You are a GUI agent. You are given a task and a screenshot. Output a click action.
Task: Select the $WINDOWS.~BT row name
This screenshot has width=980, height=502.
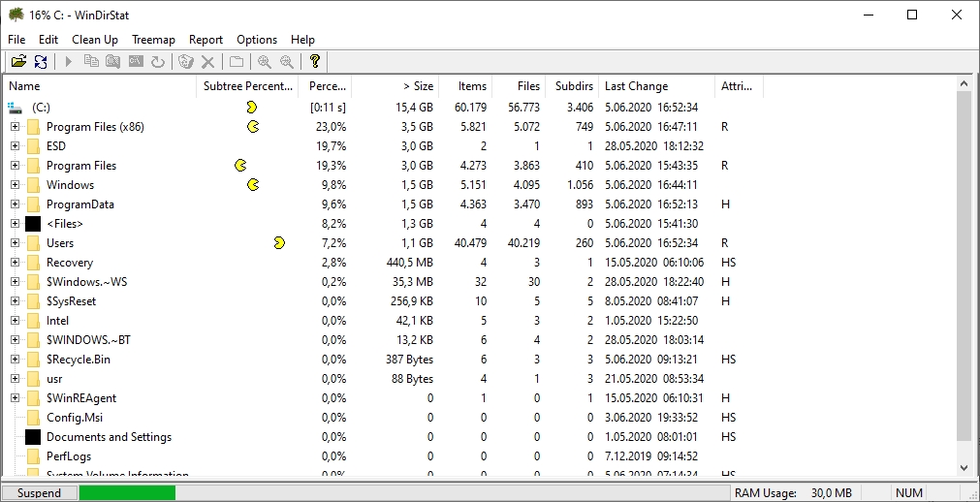pyautogui.click(x=88, y=340)
